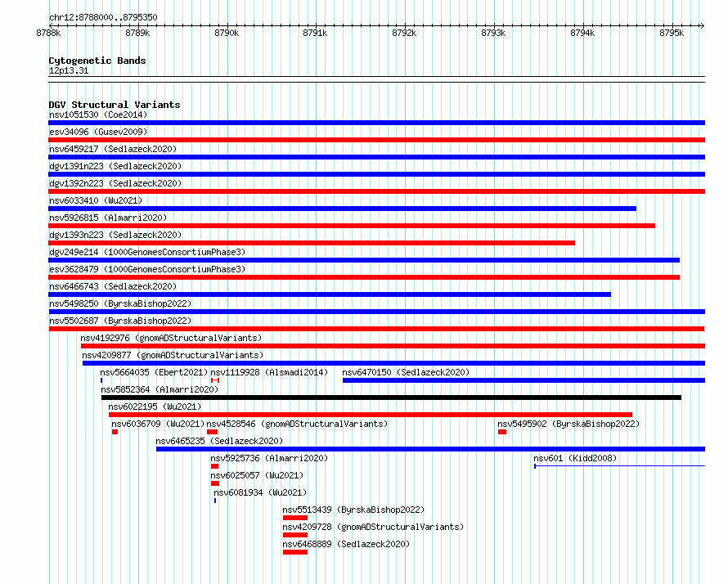This screenshot has width=728, height=584.
Task: Open nsv601 (Kidd2008) label
Action: tap(575, 458)
